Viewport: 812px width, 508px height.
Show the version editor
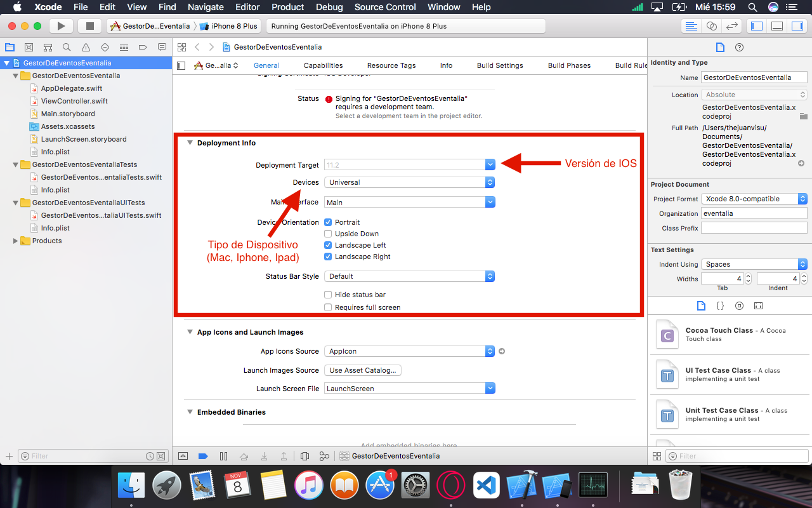point(732,26)
